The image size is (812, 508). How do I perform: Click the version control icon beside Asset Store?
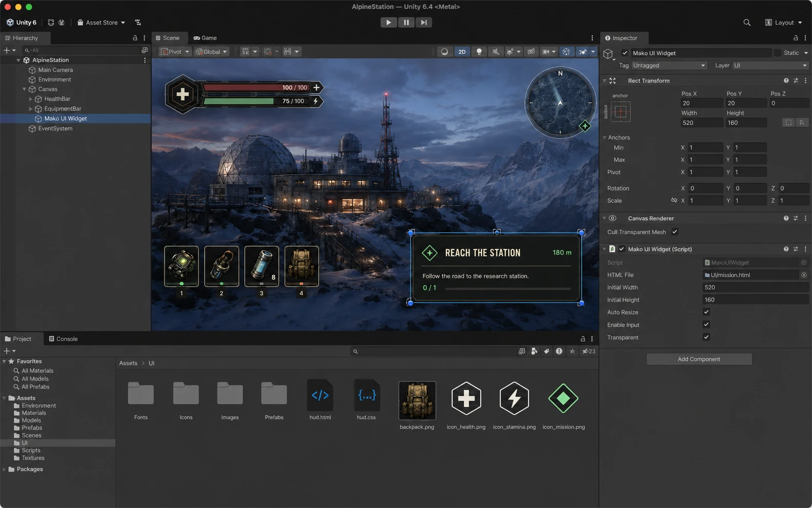(138, 23)
